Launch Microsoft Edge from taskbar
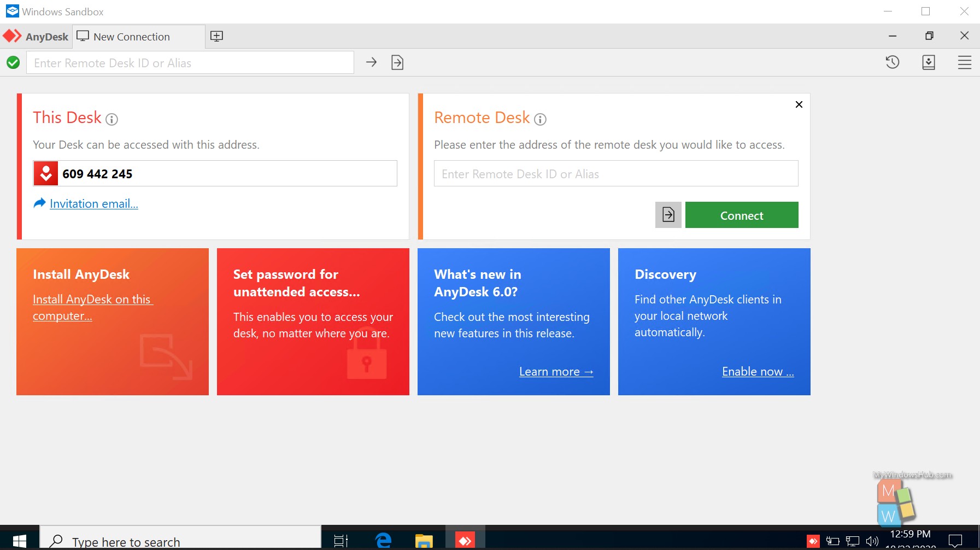This screenshot has width=980, height=550. 384,541
